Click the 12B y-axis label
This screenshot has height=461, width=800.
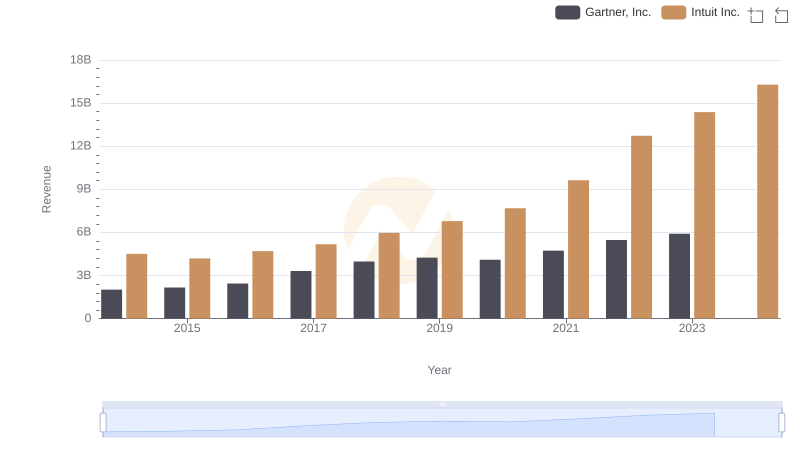coord(81,146)
